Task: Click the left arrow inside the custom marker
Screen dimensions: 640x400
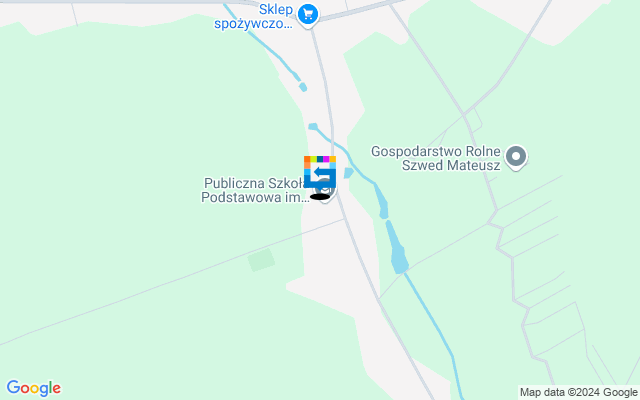Action: tap(322, 172)
